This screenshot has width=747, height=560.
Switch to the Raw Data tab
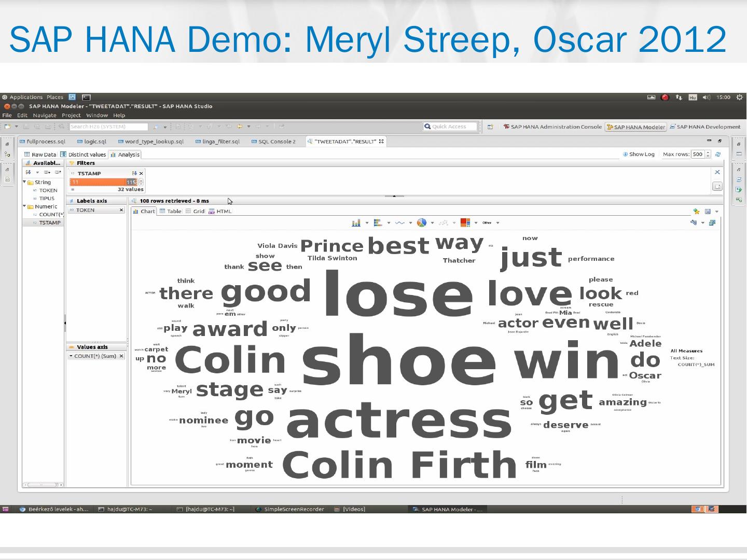(x=40, y=155)
